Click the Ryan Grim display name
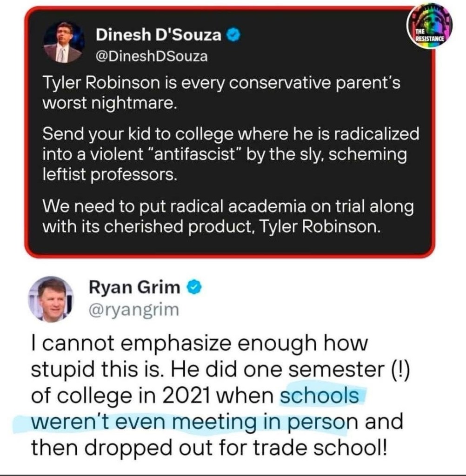 point(134,288)
